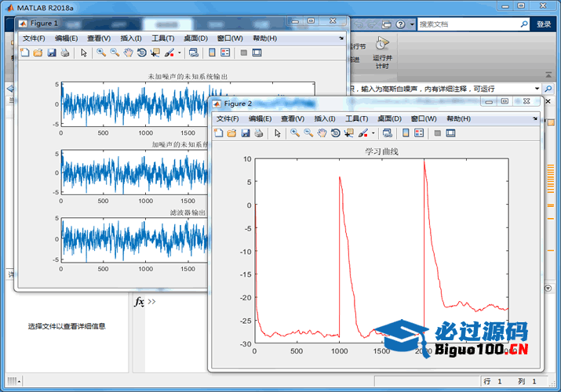Viewport: 561px width, 392px height.
Task: Insert Legend icon in Figure 2 toolbar
Action: (x=419, y=133)
